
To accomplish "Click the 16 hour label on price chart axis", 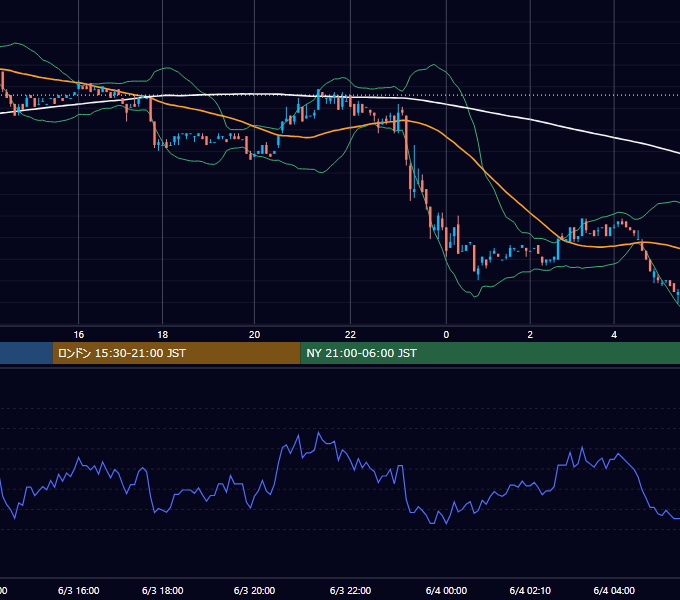I will tap(78, 335).
